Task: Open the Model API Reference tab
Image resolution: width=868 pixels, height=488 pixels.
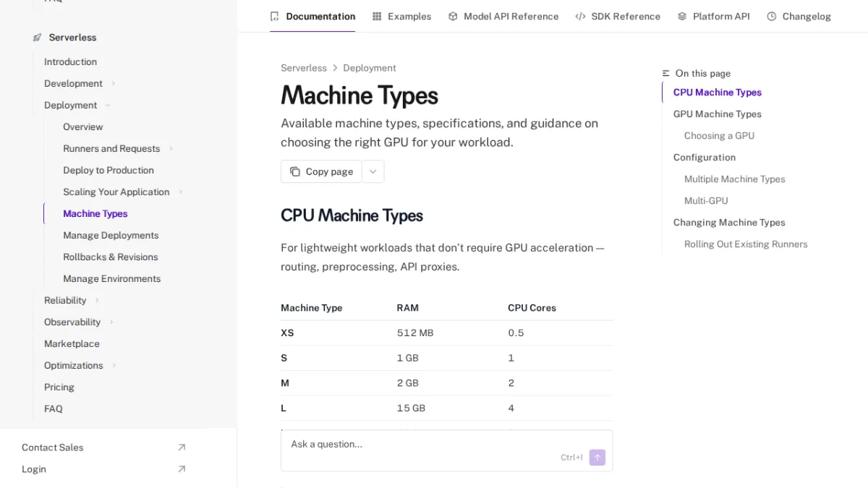Action: (x=503, y=16)
